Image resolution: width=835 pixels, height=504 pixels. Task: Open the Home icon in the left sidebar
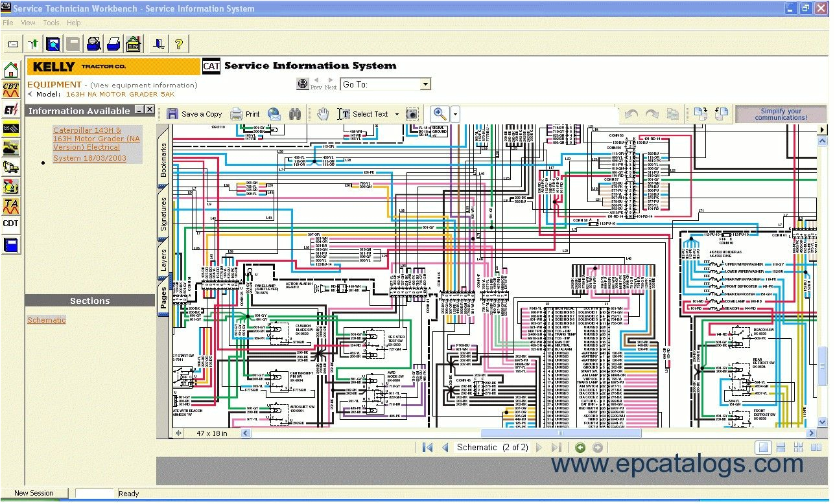(x=10, y=70)
